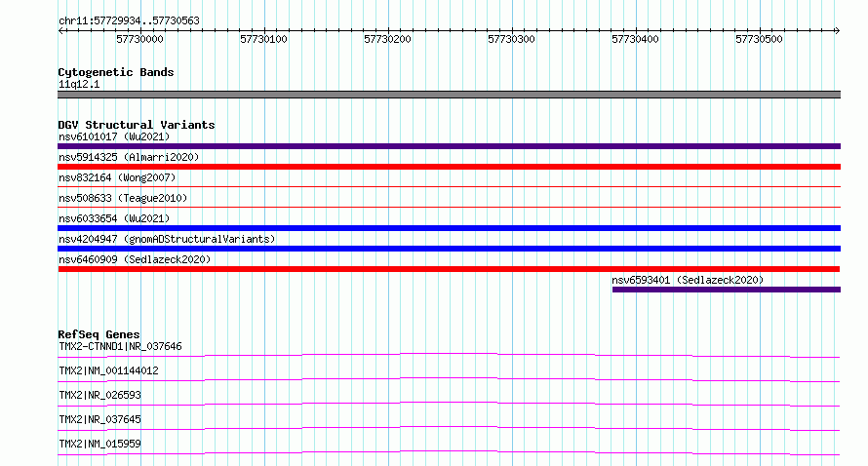Viewport: 868px width, 466px height.
Task: Select the short purple nsv6593401 variant bar
Action: click(727, 290)
